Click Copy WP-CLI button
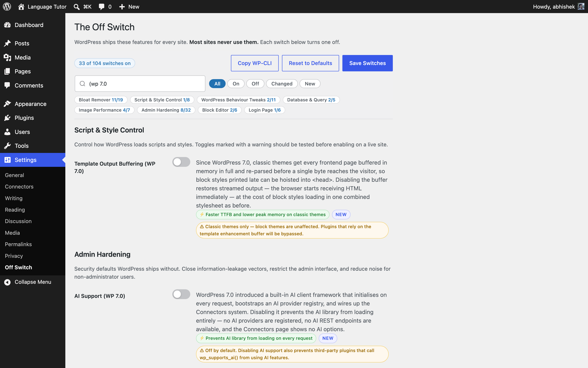588x368 pixels. pyautogui.click(x=255, y=63)
